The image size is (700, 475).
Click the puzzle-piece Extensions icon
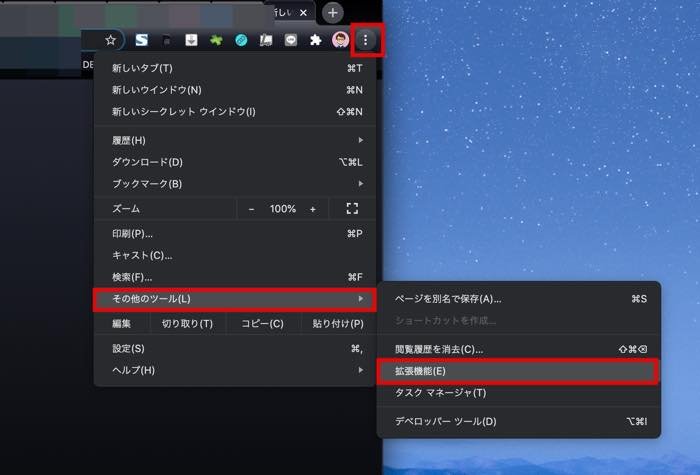316,40
